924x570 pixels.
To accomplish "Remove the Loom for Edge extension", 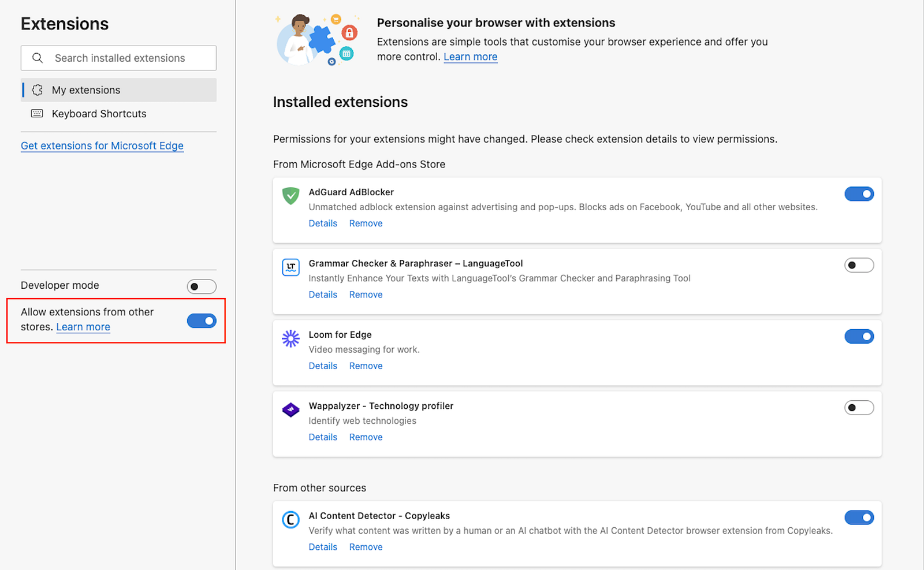I will 366,366.
